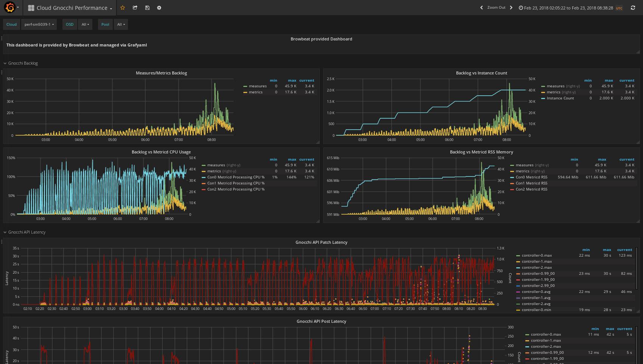Click controller-0.max color swatch in Patch Latency legend

pyautogui.click(x=518, y=256)
